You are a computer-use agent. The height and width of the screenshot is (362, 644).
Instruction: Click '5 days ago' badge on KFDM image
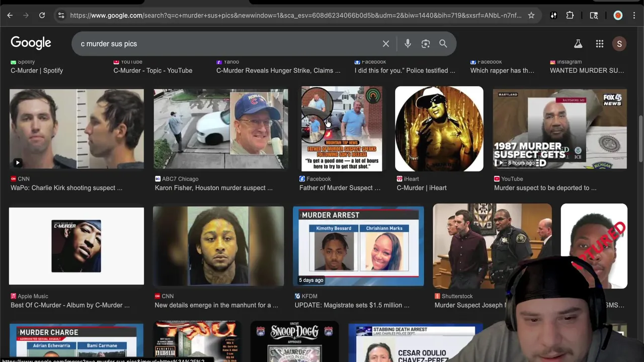[x=311, y=280]
